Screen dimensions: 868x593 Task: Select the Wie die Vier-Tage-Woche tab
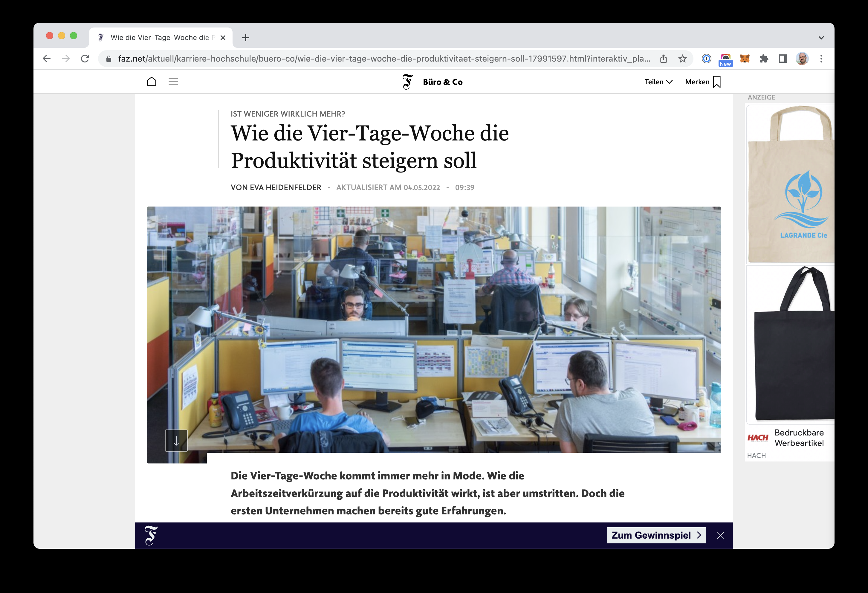coord(161,38)
